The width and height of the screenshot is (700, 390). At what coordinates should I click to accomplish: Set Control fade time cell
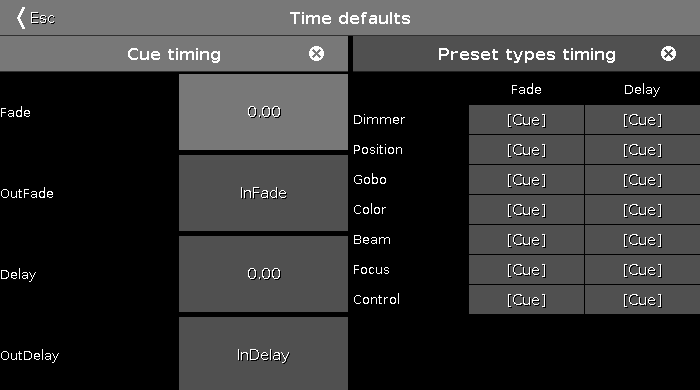pos(526,299)
